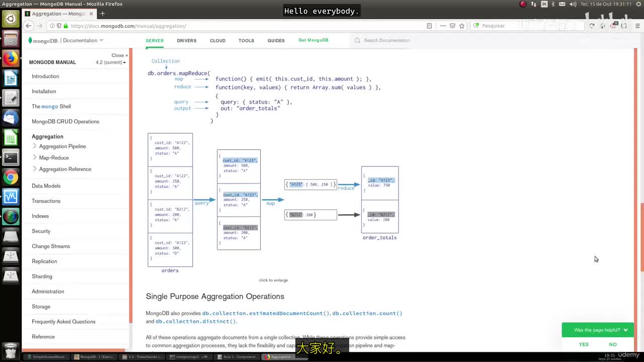Open the 4.2 (current) version dropdown
The width and height of the screenshot is (644, 362).
pyautogui.click(x=111, y=62)
